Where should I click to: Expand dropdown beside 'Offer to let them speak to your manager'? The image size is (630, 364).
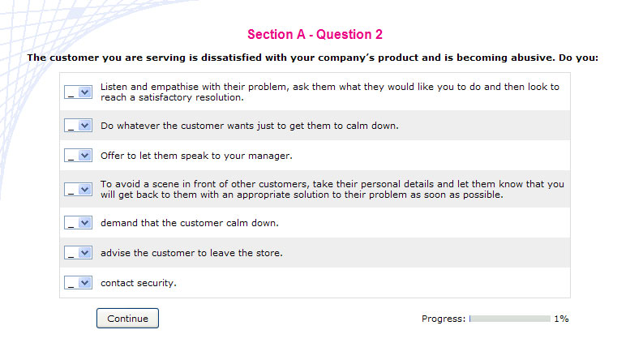79,155
